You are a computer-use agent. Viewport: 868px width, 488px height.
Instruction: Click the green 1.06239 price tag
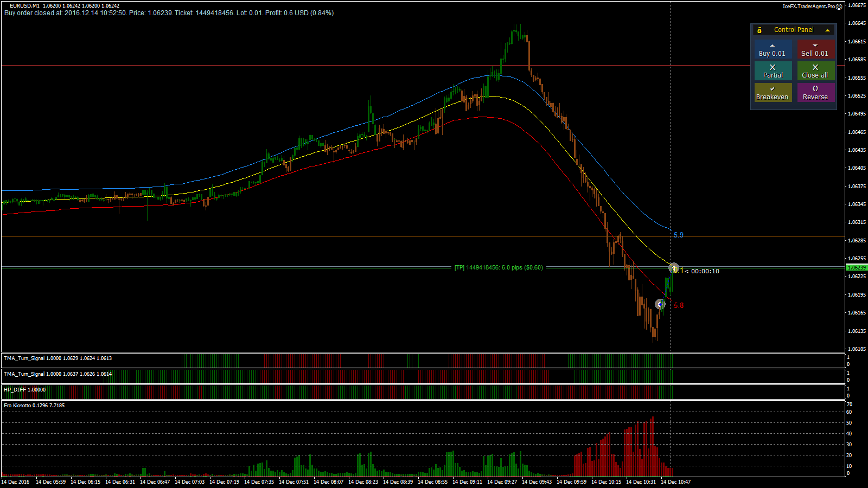click(857, 268)
